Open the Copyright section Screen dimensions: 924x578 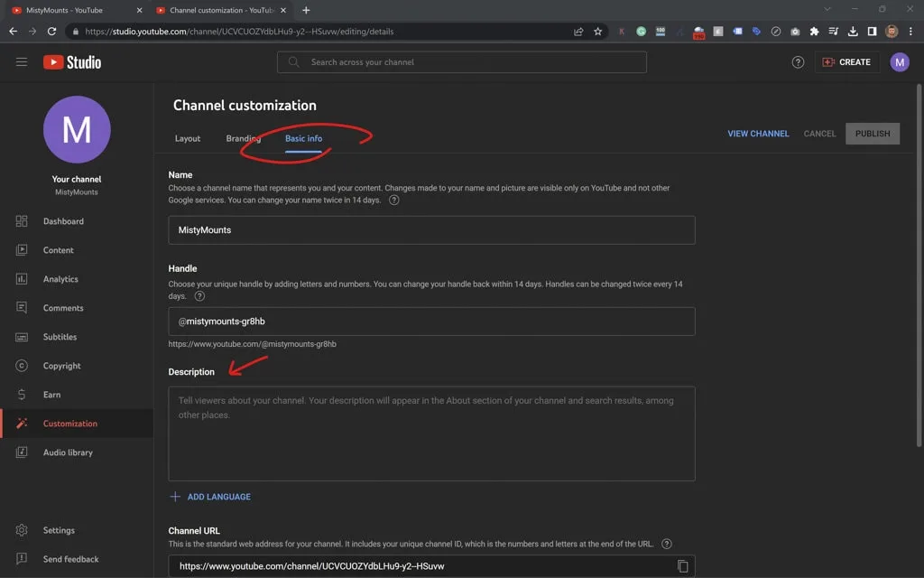click(61, 365)
